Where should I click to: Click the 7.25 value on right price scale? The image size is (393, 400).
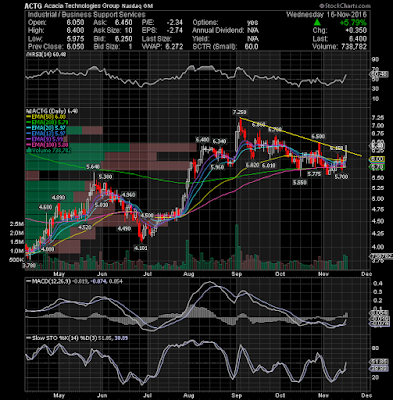click(379, 117)
